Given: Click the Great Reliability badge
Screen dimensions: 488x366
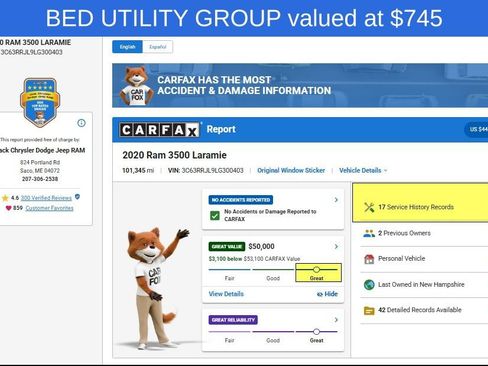Looking at the screenshot, I should [233, 320].
